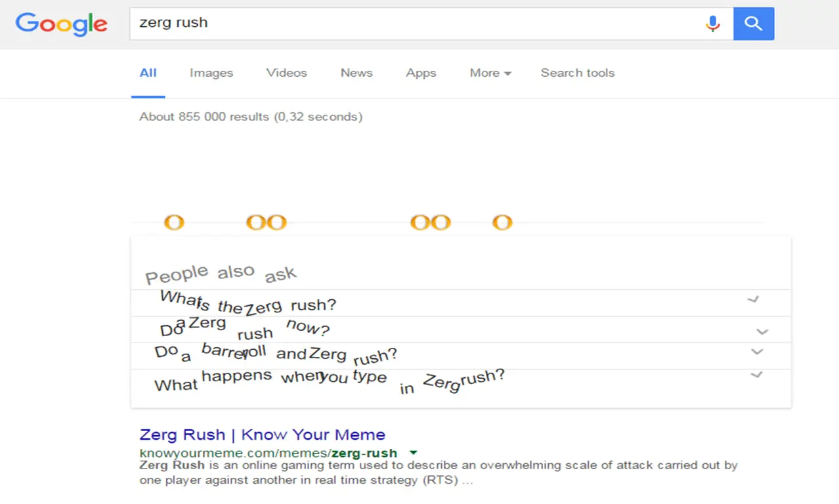Select the All results tab
Screen dimensions: 839x504
pos(148,73)
